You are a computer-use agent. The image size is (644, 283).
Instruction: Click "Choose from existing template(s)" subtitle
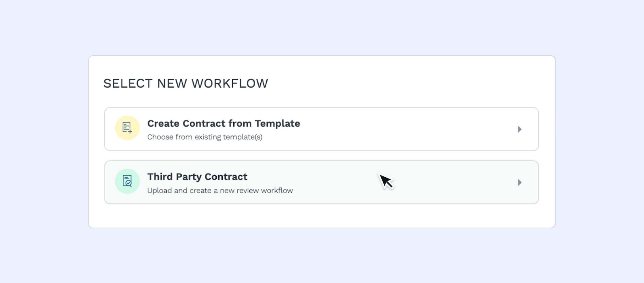pyautogui.click(x=205, y=137)
